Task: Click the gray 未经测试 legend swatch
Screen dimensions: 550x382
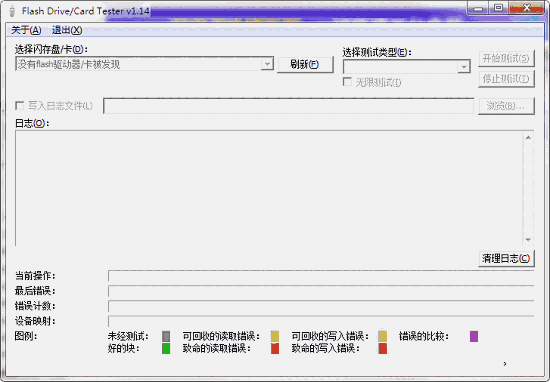Action: point(166,336)
